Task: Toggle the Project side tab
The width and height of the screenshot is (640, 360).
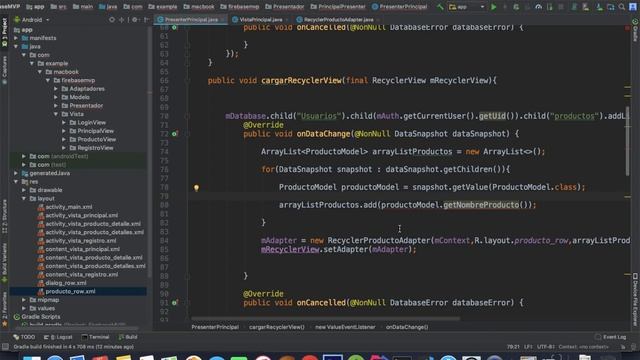Action: [x=4, y=32]
